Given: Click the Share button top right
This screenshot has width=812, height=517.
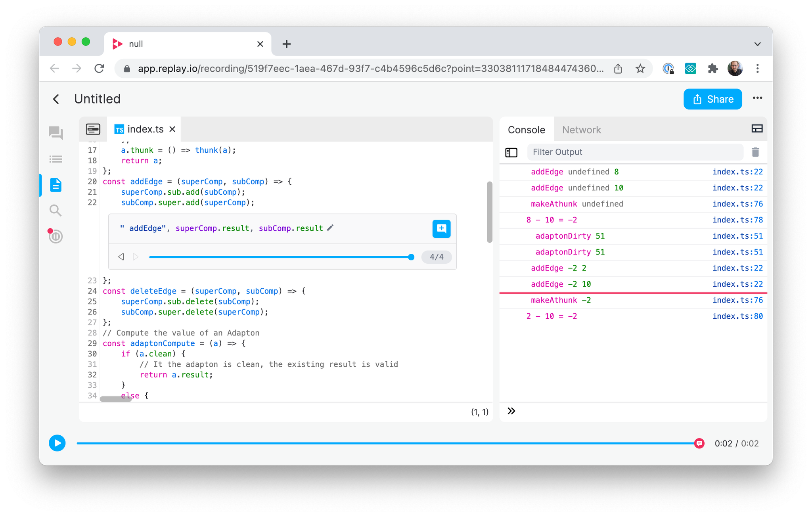Looking at the screenshot, I should [x=712, y=98].
